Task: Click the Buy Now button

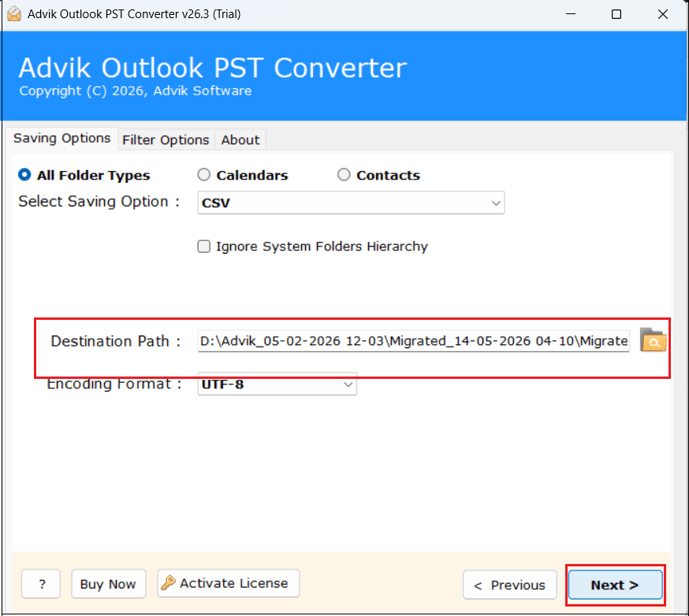Action: [x=109, y=584]
